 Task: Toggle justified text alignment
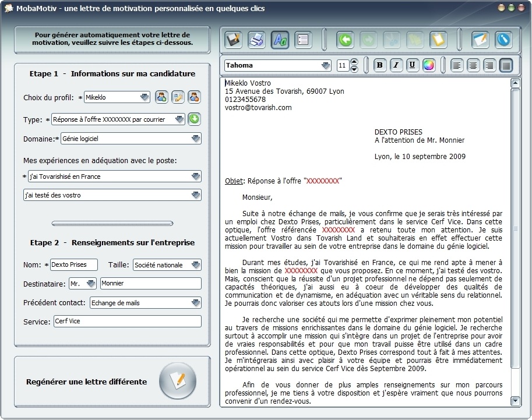click(x=506, y=65)
